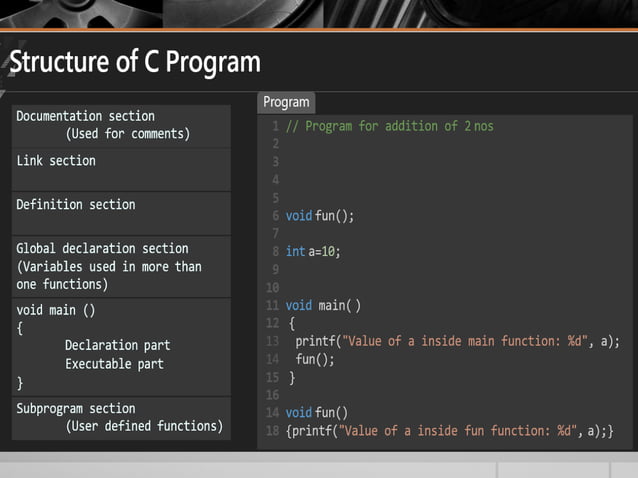Click the 'Structure of C Program' title

[x=135, y=61]
